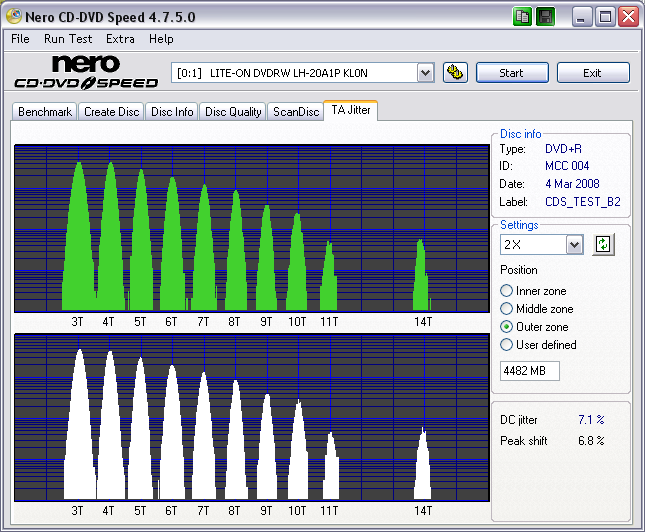Select the Inner zone position

(533, 291)
